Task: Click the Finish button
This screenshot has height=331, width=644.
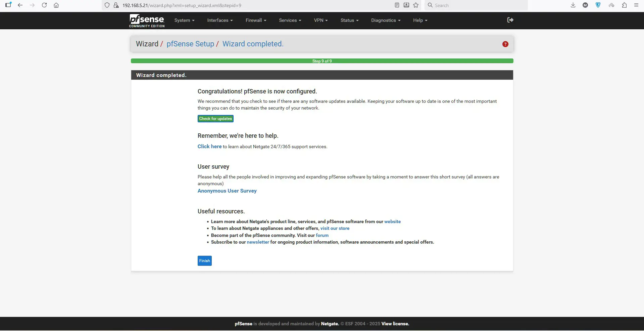Action: click(x=205, y=261)
